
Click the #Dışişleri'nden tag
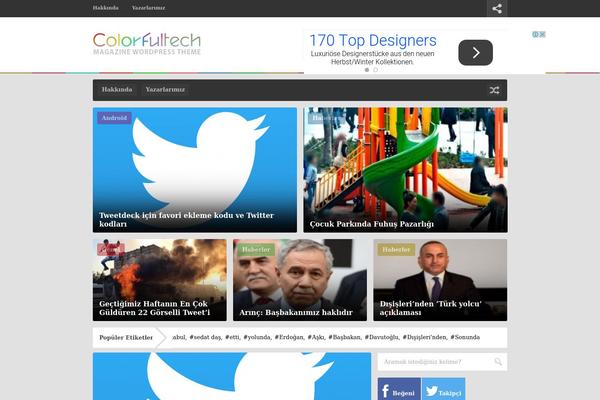coord(424,337)
